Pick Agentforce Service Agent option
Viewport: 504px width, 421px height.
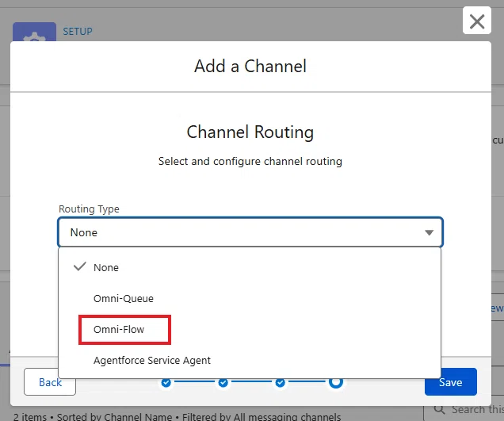pos(250,360)
